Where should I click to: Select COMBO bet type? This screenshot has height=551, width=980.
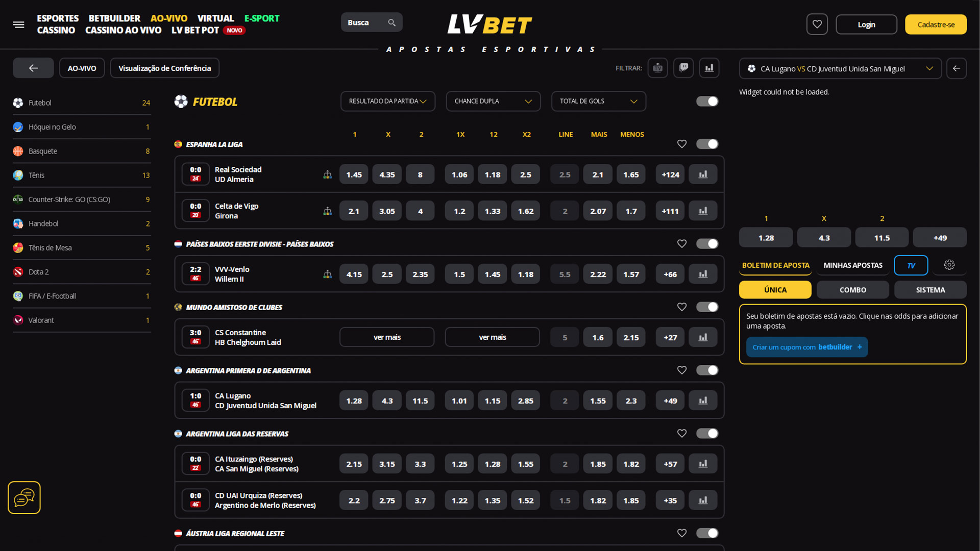point(852,290)
